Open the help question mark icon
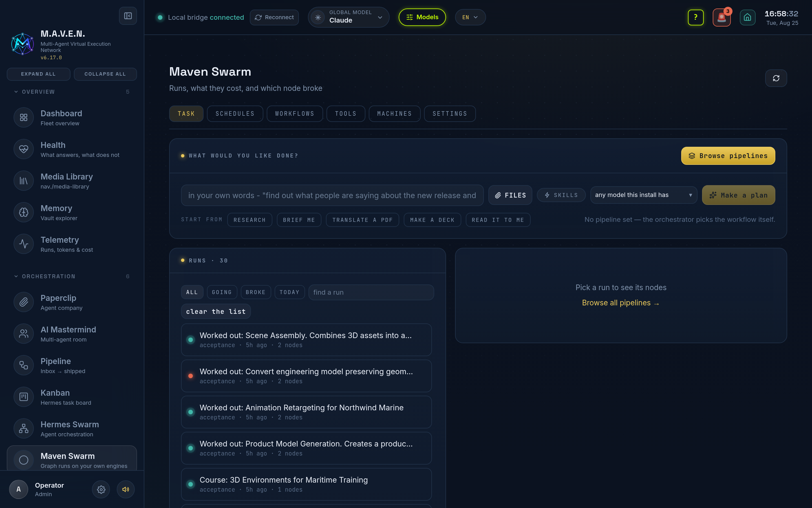 click(x=696, y=17)
